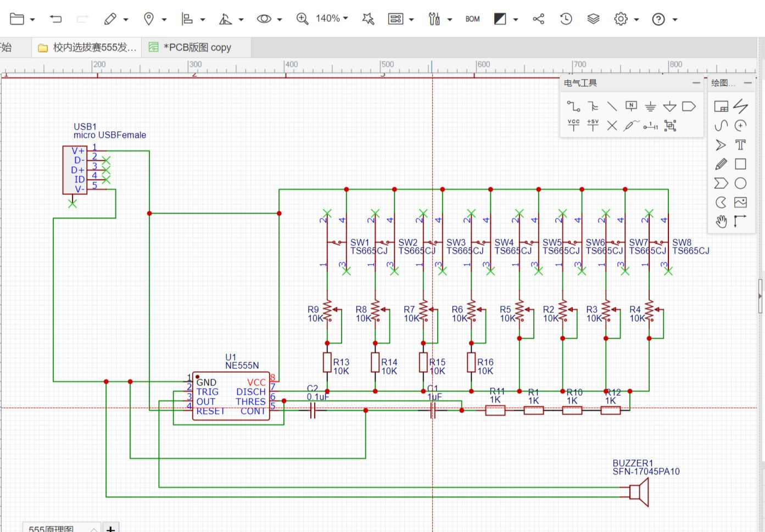This screenshot has height=532, width=765.
Task: Click the Share icon
Action: click(x=538, y=19)
